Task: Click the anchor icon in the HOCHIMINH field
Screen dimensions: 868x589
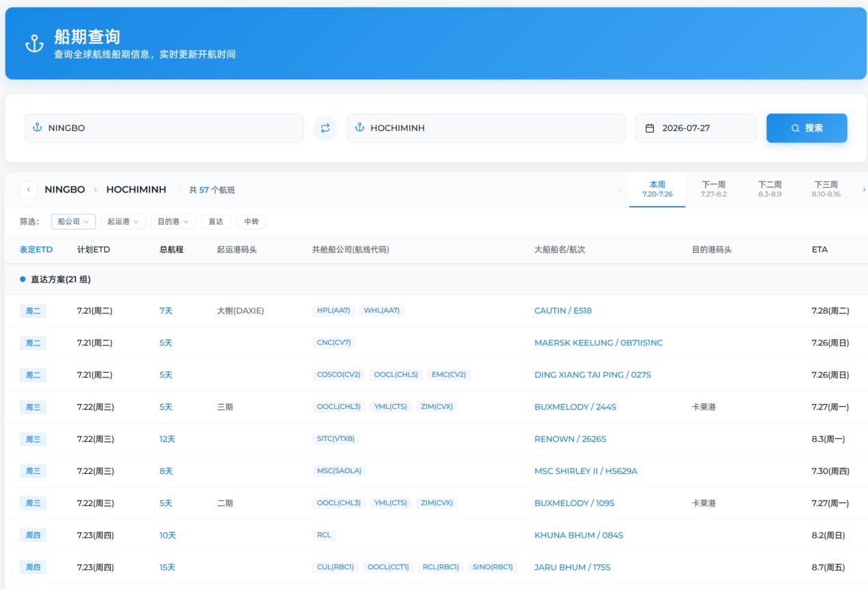Action: coord(360,128)
